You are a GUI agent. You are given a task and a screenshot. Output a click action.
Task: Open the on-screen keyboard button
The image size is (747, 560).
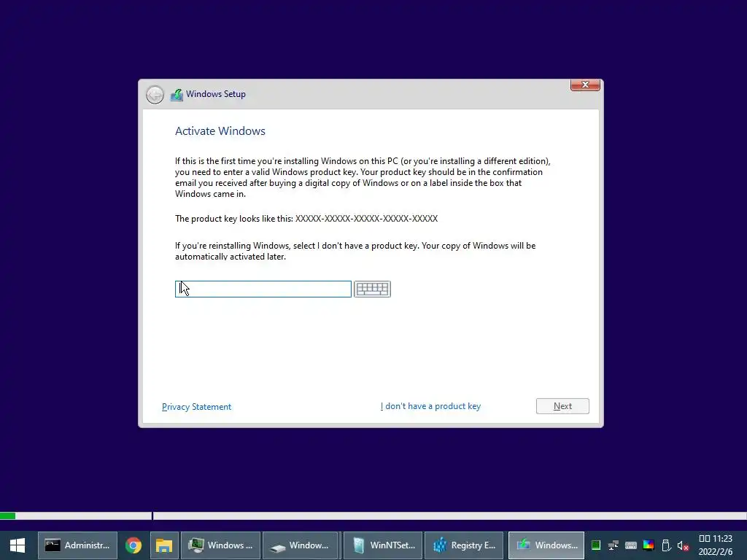coord(372,289)
